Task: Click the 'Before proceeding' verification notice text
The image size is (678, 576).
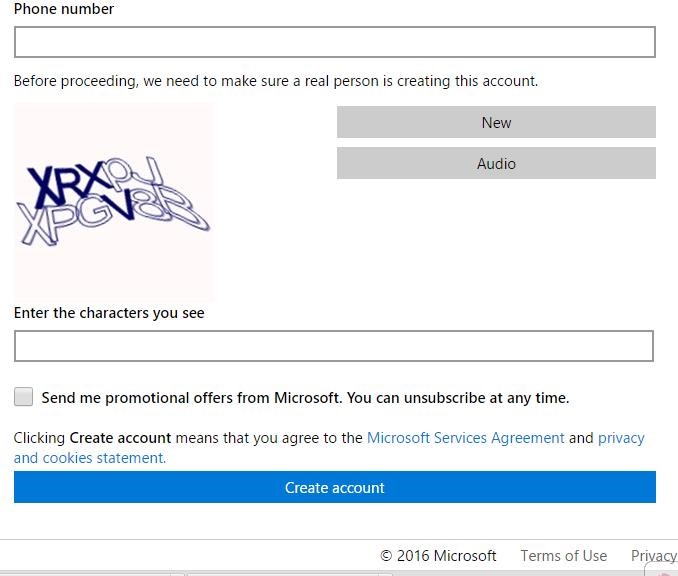Action: coord(276,81)
